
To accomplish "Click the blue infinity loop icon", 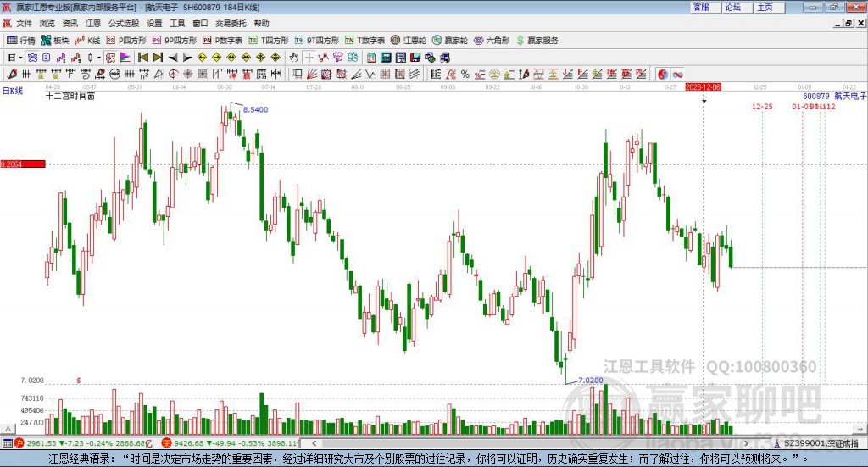I will pos(677,74).
